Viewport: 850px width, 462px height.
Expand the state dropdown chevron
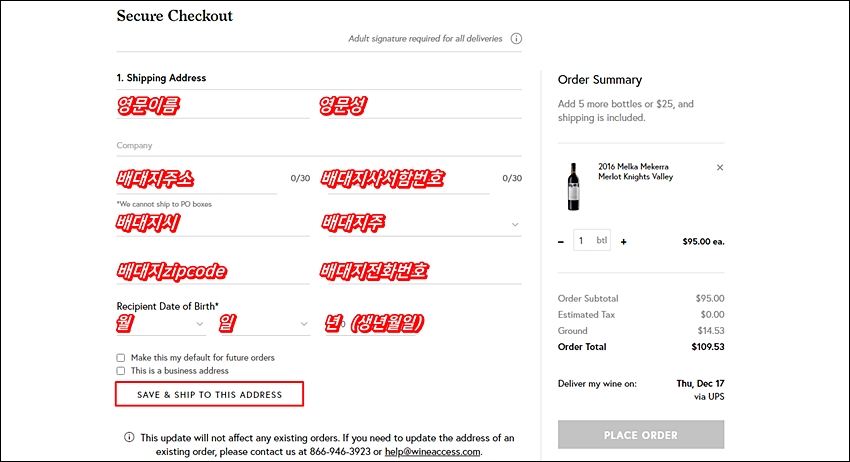click(x=515, y=224)
